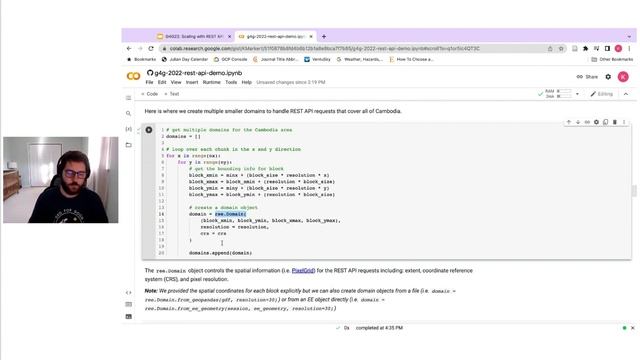Open Other Bookmarks folder
Screen dimensions: 640x360
612,59
